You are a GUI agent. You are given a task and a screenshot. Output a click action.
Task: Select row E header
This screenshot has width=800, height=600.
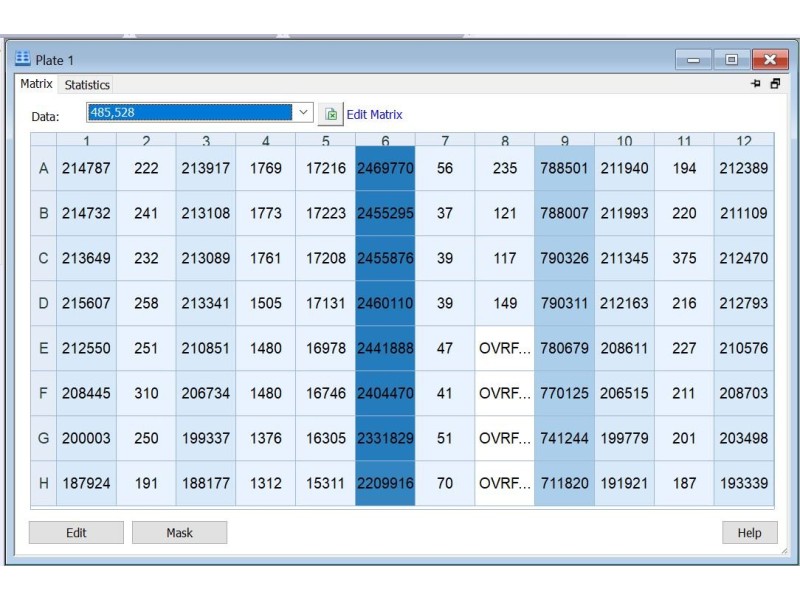pyautogui.click(x=43, y=348)
